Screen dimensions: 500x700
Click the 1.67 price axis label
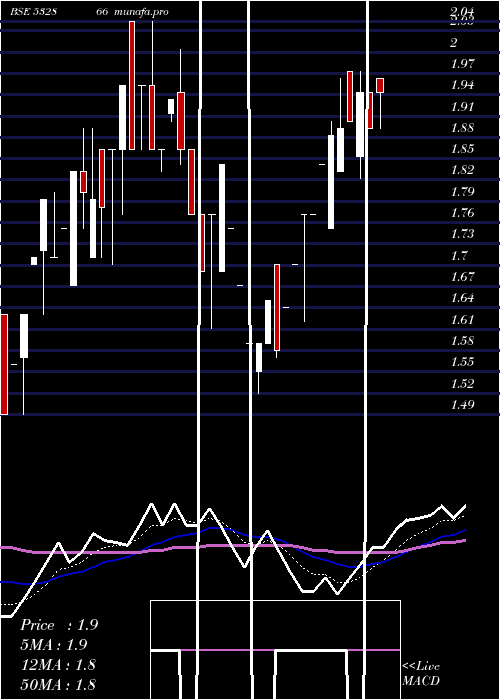(462, 276)
